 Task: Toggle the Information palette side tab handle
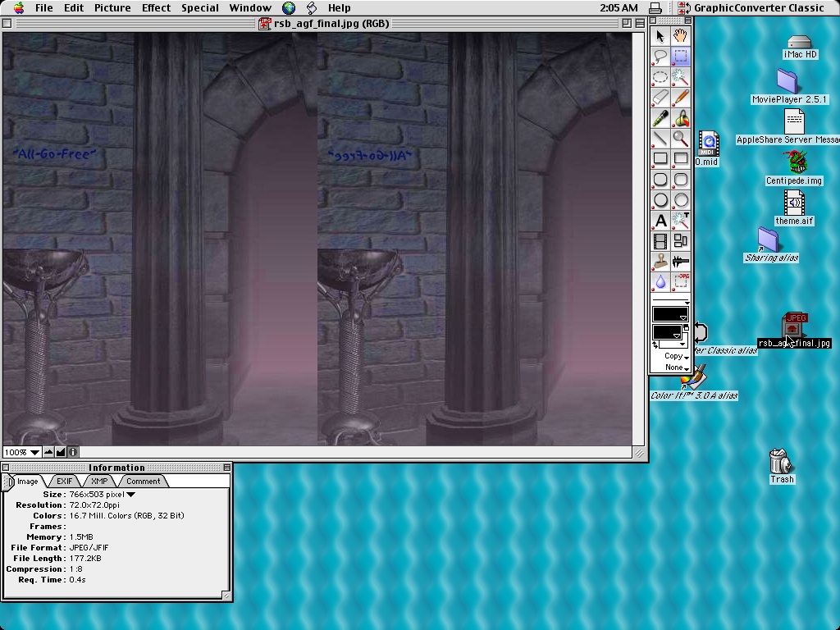[x=7, y=482]
